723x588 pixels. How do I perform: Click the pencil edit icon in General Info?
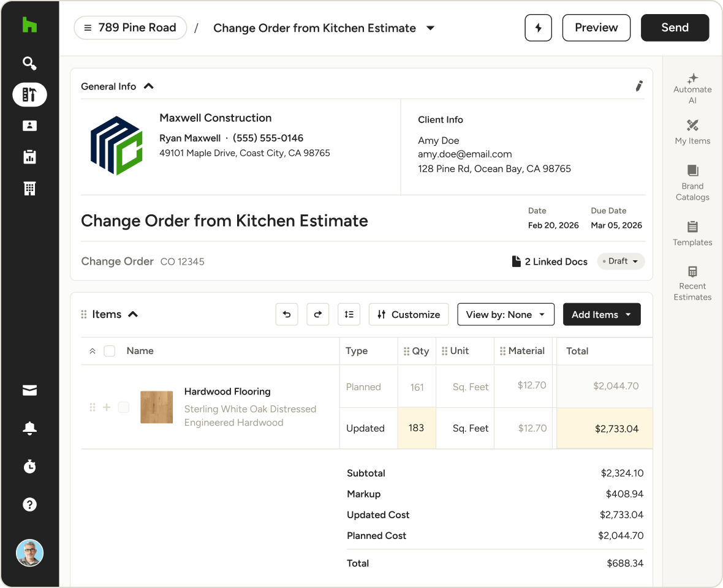[639, 86]
